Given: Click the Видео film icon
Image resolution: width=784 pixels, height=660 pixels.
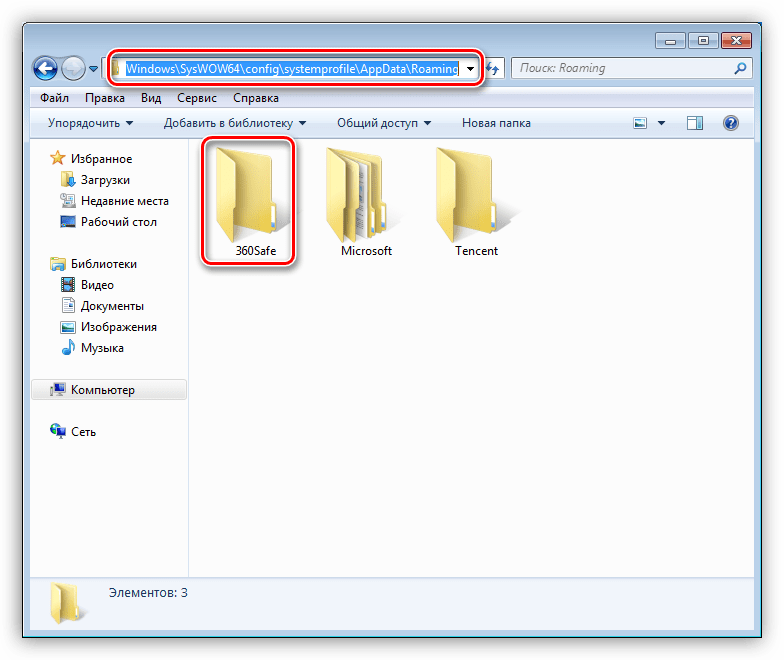Looking at the screenshot, I should 68,284.
